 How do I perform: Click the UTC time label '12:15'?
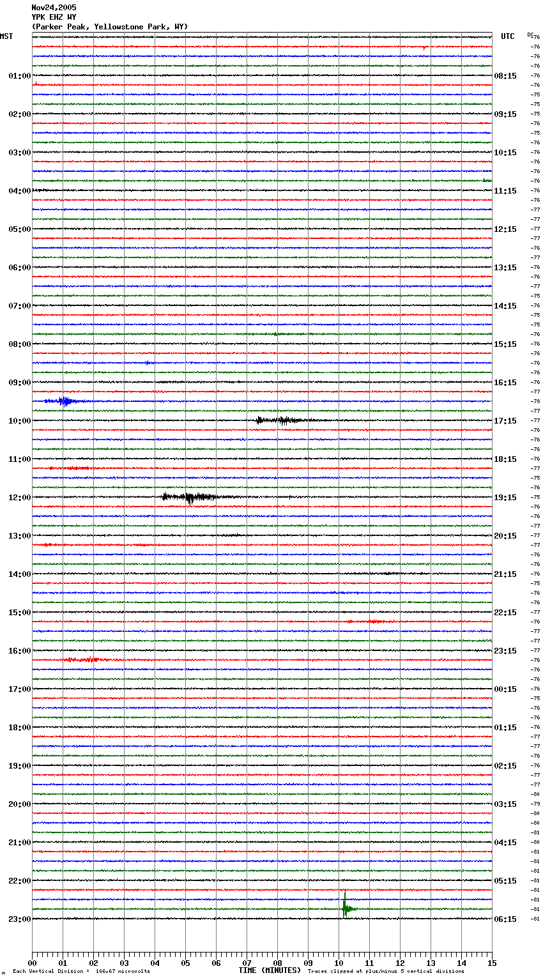(x=505, y=229)
